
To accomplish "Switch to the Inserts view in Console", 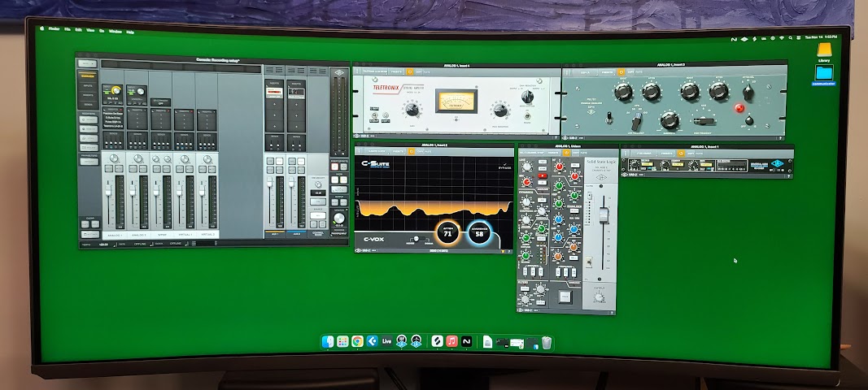I will point(88,95).
